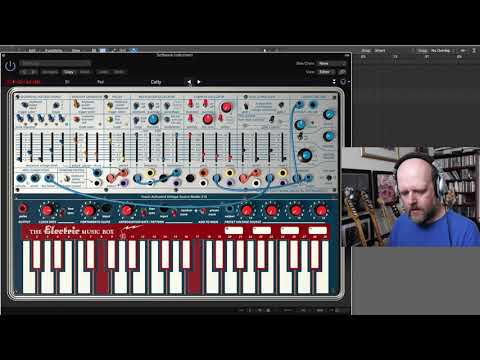This screenshot has width=480, height=360.
Task: Click the Paste button in plugin header
Action: 85,72
